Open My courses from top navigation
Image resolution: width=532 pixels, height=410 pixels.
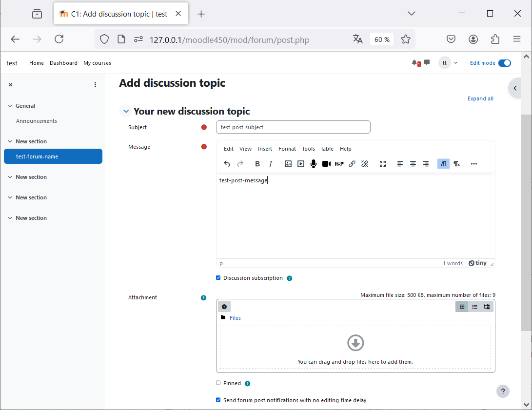pyautogui.click(x=97, y=63)
